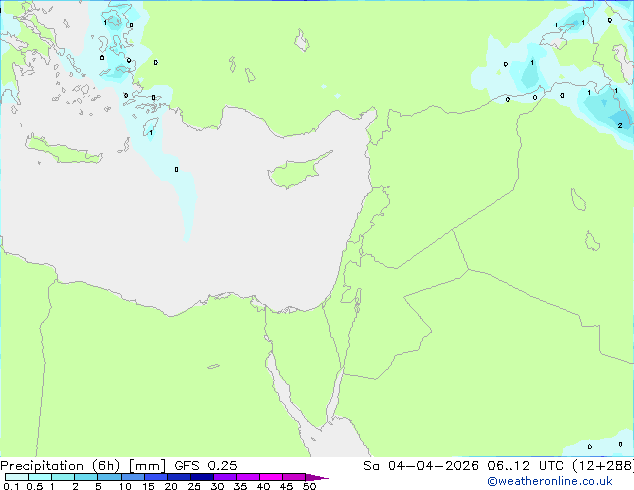Image resolution: width=634 pixels, height=490 pixels.
Task: Click the 35 to 40 mm legend swatch
Action: coord(248,477)
